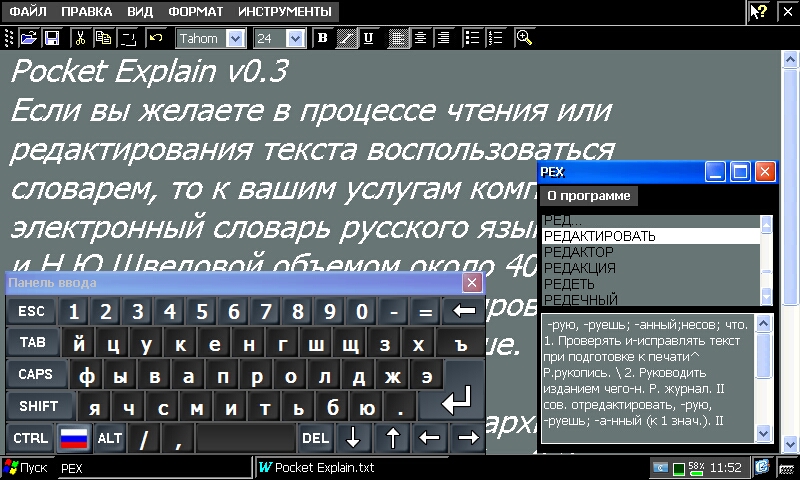Tap the right arrow key
This screenshot has width=800, height=480.
[468, 438]
